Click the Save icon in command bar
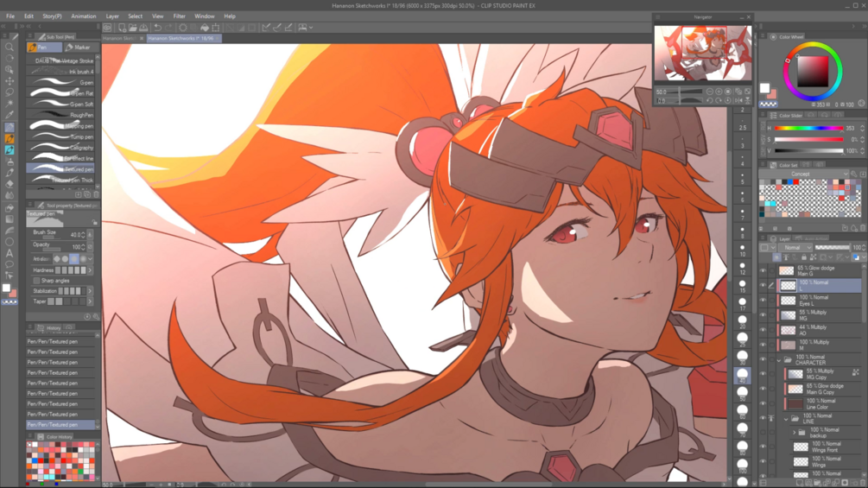Viewport: 868px width, 488px height. (x=143, y=27)
